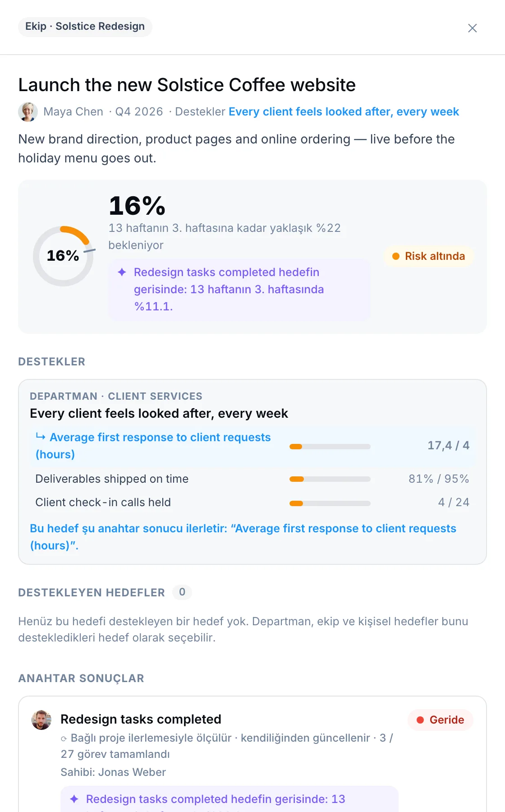Viewport: 505px width, 812px height.
Task: Click Maya Chen's avatar photo
Action: 28,112
